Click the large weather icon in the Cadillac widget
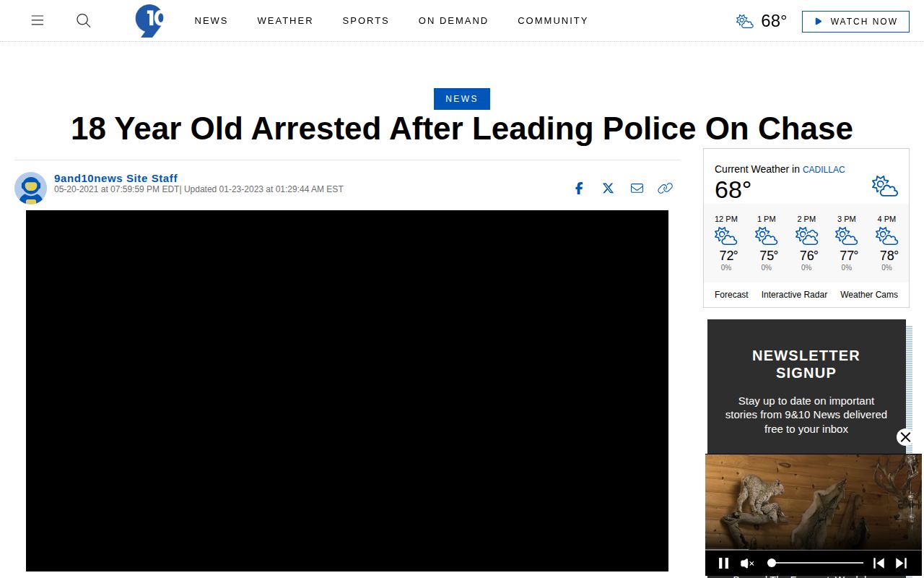The height and width of the screenshot is (578, 924). 884,186
